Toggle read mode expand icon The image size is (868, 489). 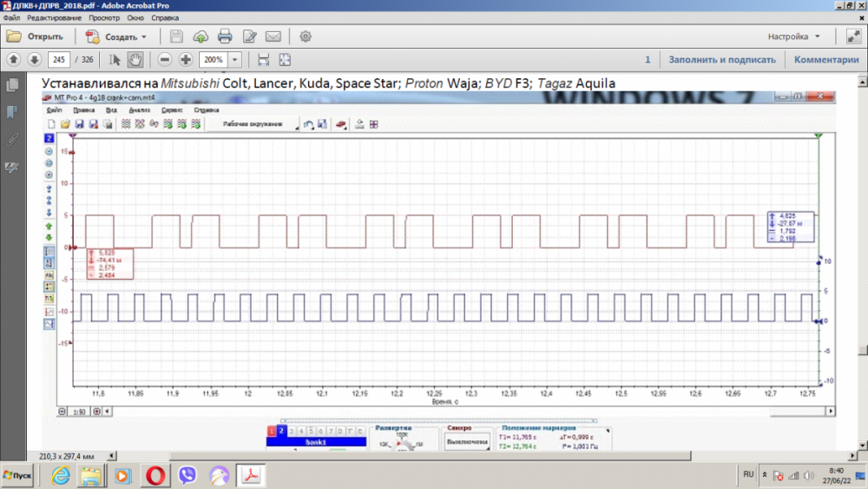coord(852,36)
